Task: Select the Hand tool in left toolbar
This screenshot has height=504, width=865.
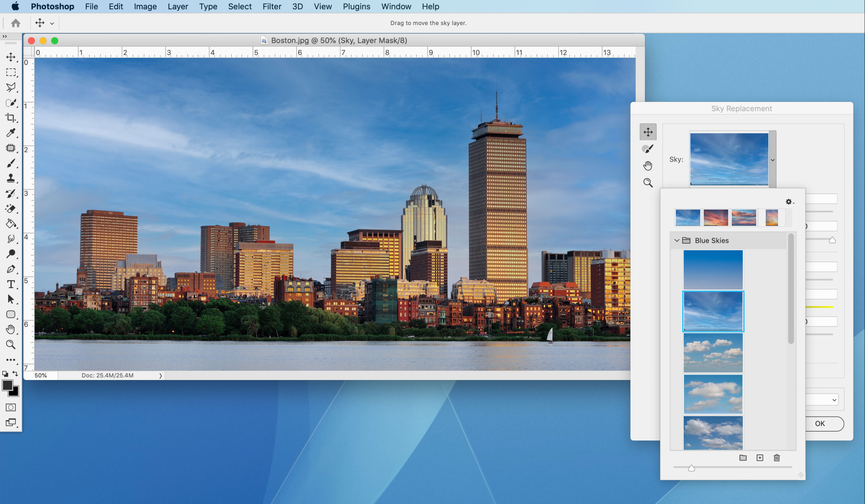Action: click(x=10, y=329)
